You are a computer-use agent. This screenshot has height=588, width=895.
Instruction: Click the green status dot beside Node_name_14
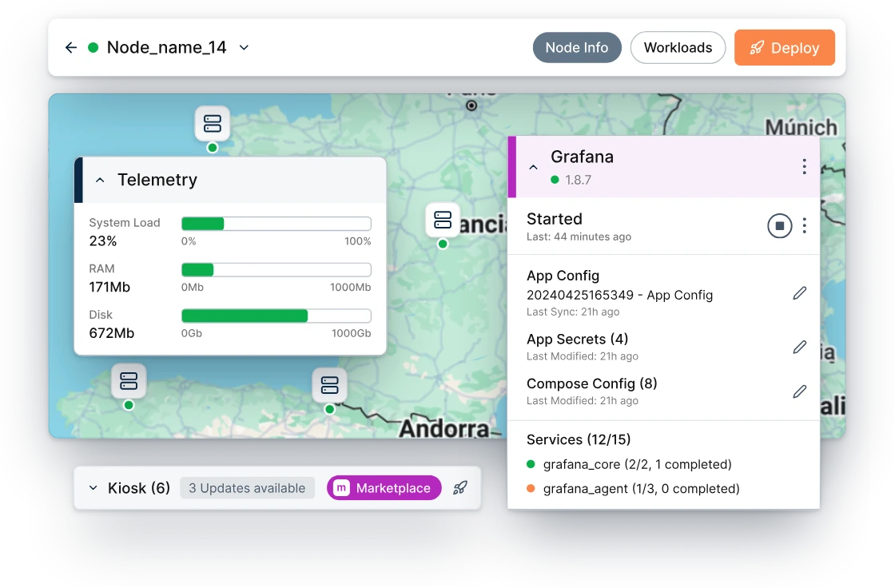93,47
